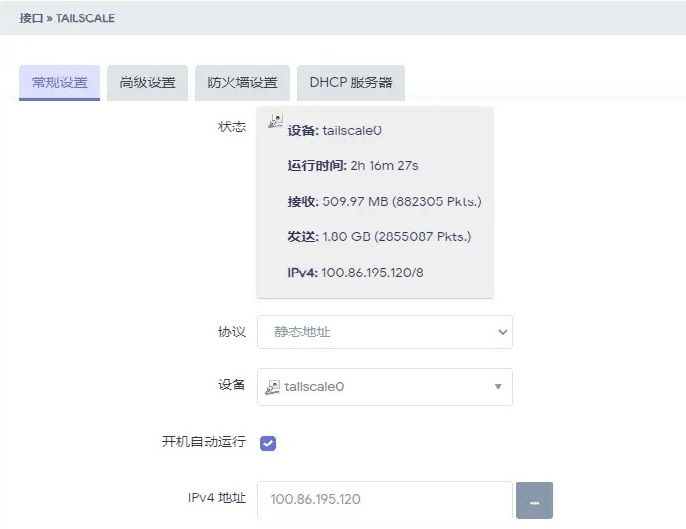Viewport: 686px width, 529px height.
Task: Toggle the 开机自动运行 checkbox
Action: (268, 443)
